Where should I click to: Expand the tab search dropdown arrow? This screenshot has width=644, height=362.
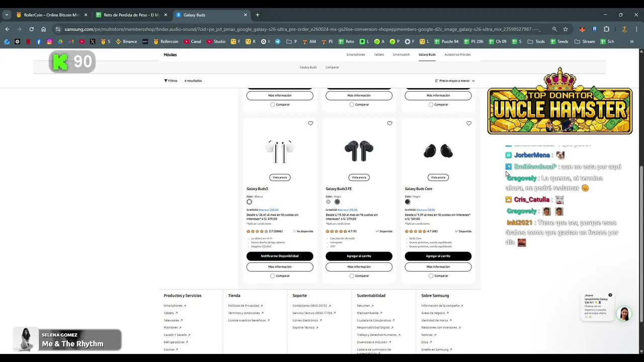pyautogui.click(x=7, y=15)
